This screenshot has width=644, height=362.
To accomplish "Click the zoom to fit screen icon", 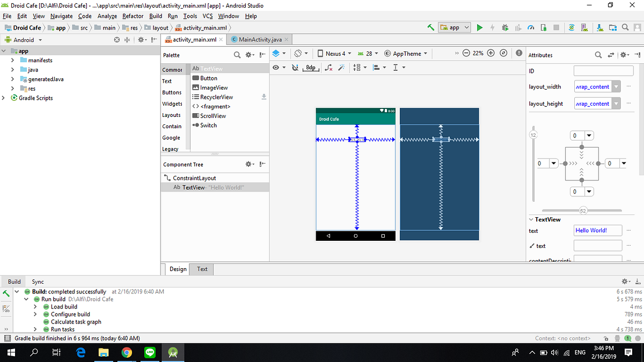I will coord(503,53).
